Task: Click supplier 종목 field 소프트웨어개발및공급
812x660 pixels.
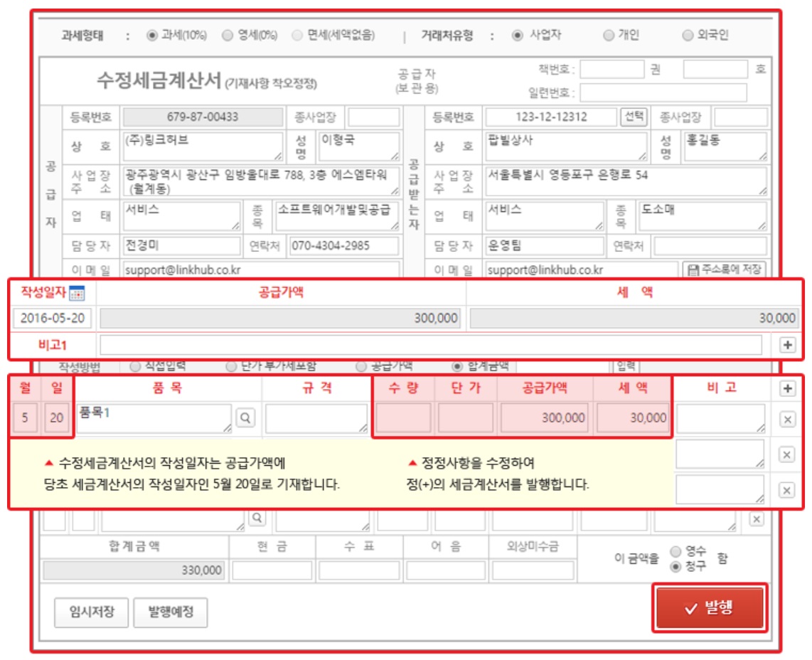Action: coord(337,216)
